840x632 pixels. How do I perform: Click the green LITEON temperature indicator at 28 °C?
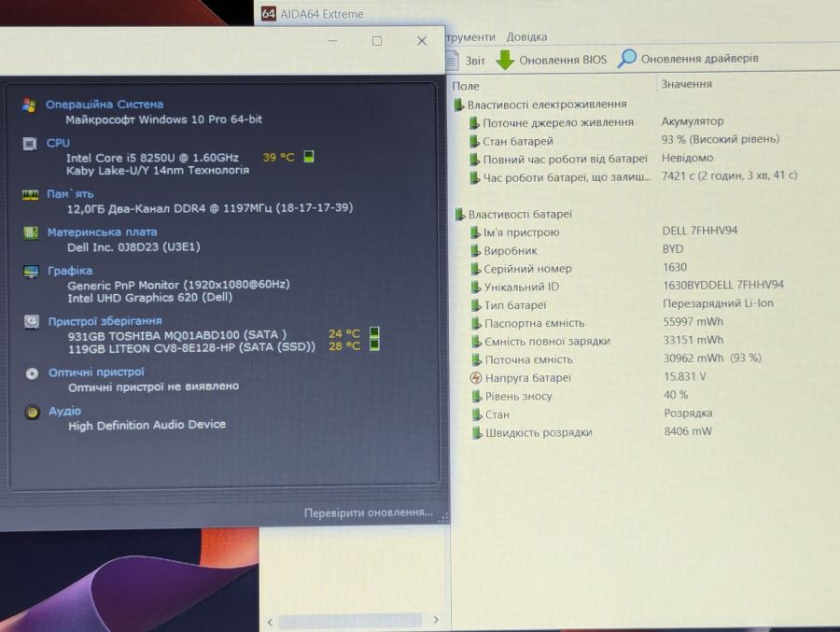coord(374,344)
